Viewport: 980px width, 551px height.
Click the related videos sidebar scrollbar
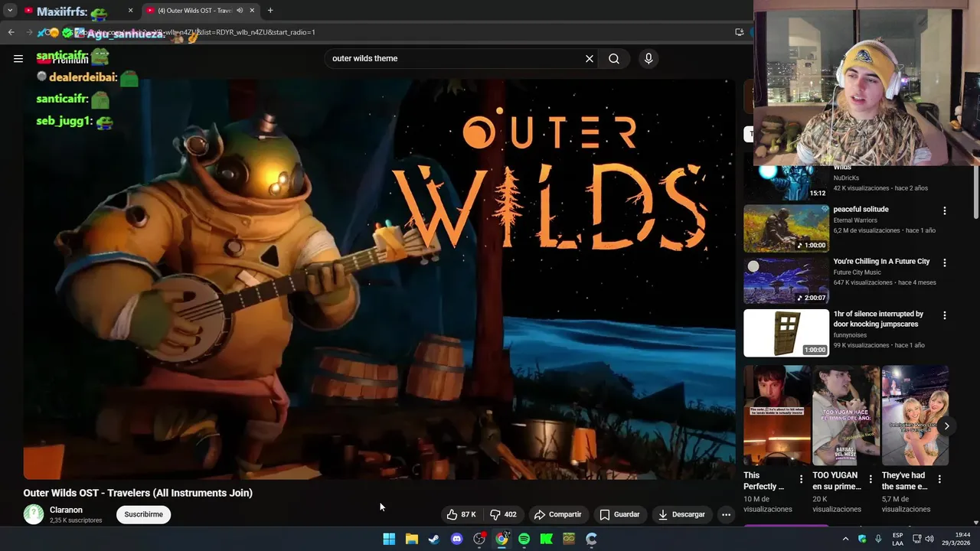click(975, 191)
